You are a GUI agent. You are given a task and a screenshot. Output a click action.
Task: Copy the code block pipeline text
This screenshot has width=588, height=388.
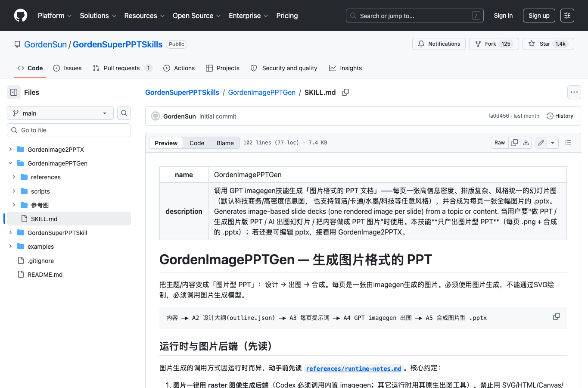557,316
